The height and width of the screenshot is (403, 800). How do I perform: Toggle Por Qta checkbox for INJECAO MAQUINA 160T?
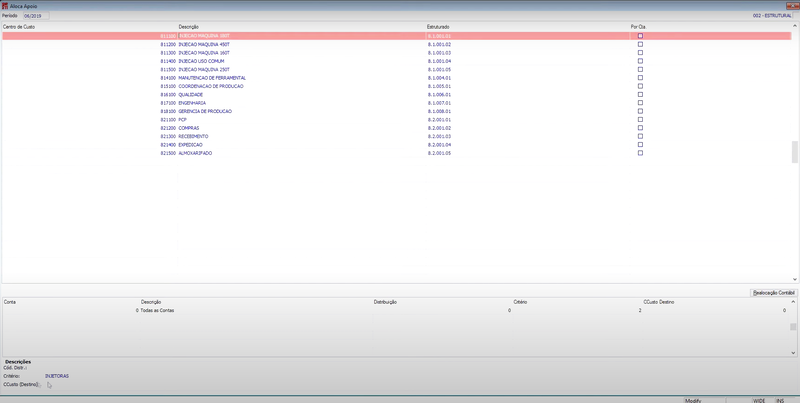640,53
